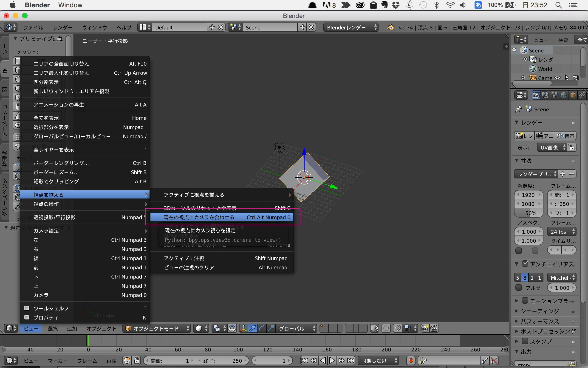
Task: Jump to the timeline's last frame
Action: click(x=351, y=360)
